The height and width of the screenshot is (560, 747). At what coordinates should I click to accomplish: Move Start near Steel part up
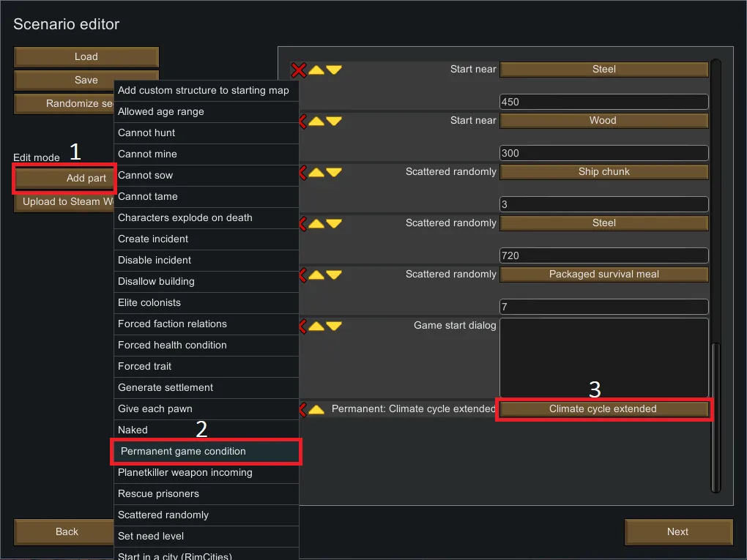(316, 70)
